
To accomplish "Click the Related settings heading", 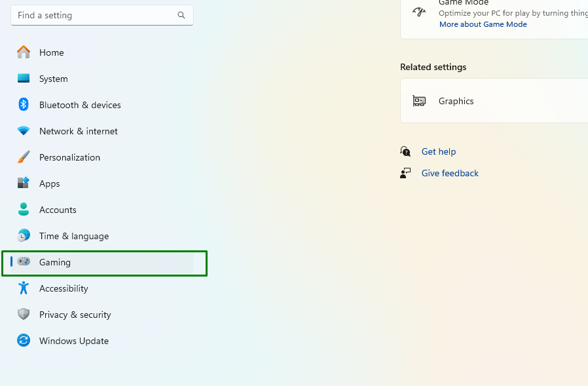I will 433,67.
